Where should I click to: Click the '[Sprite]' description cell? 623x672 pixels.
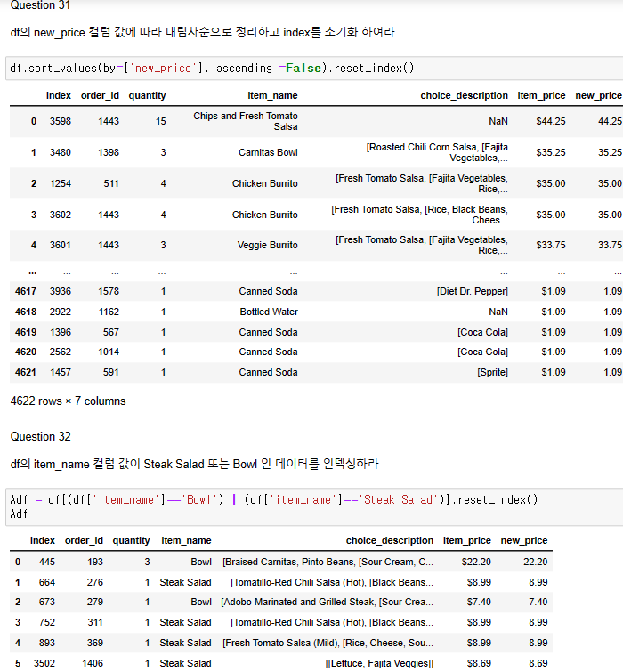(492, 372)
